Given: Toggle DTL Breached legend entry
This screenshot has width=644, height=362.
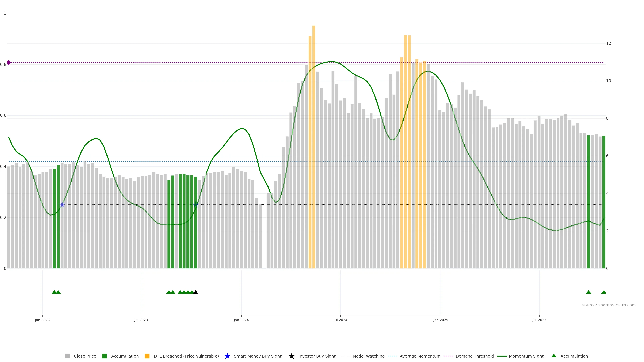Looking at the screenshot, I should (186, 356).
